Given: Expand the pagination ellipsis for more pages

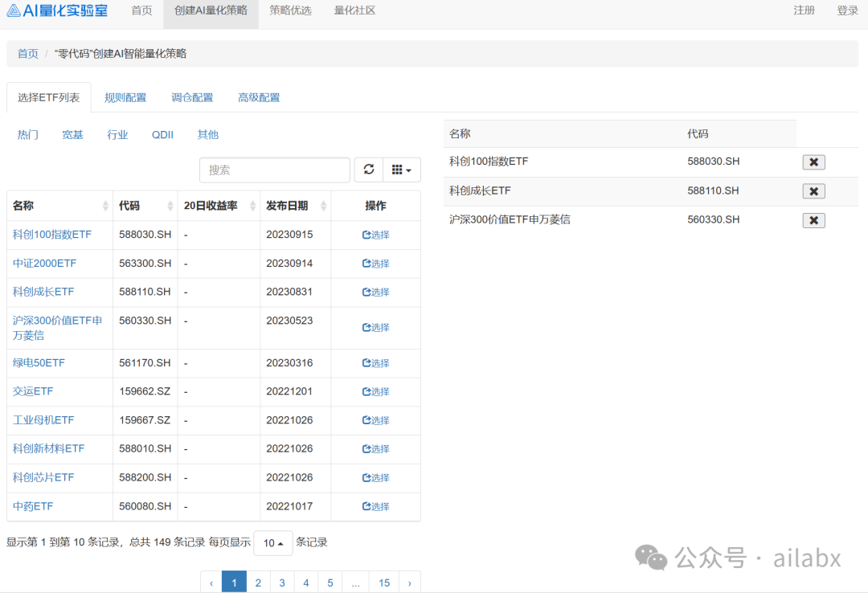Looking at the screenshot, I should (x=355, y=582).
